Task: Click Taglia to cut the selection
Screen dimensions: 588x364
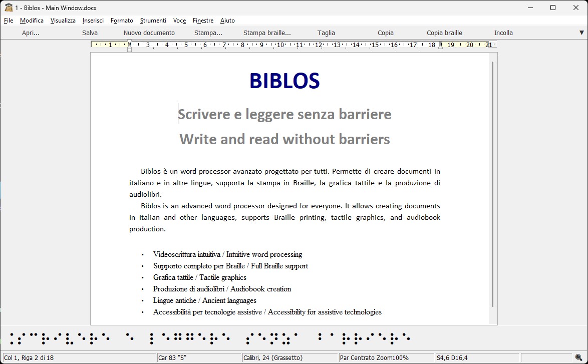Action: coord(326,33)
